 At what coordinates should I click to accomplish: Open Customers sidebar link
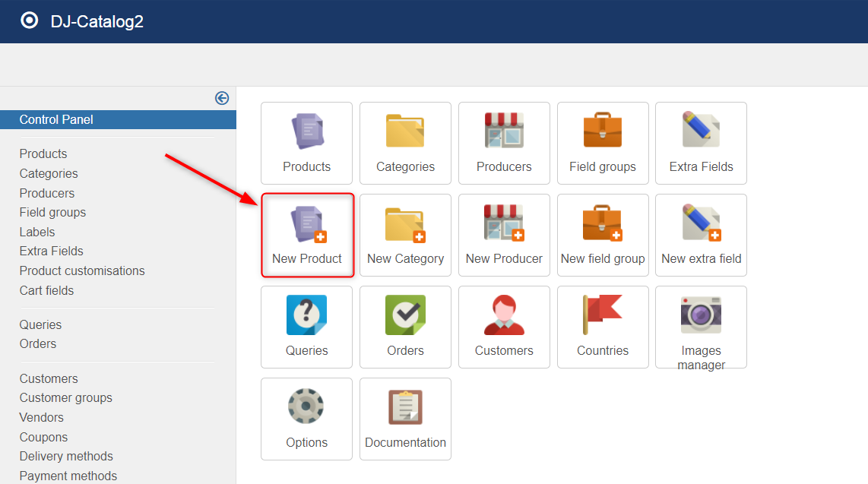click(49, 378)
